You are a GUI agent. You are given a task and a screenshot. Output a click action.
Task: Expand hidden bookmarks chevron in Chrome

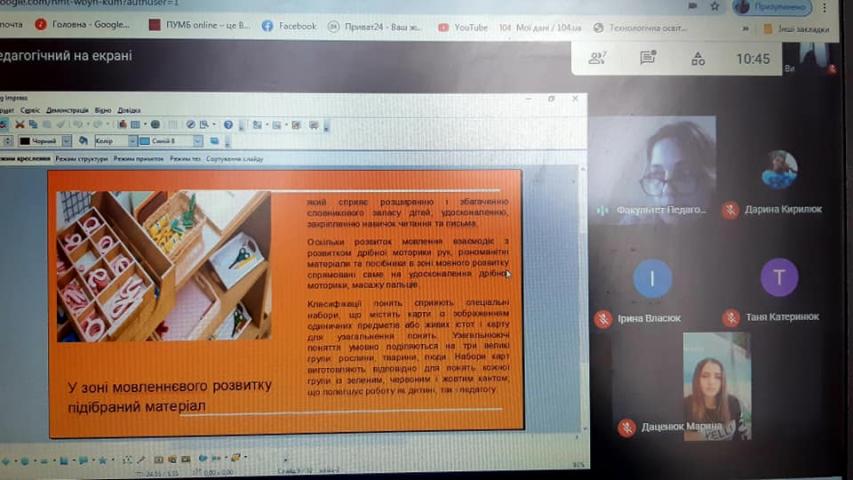(x=745, y=28)
